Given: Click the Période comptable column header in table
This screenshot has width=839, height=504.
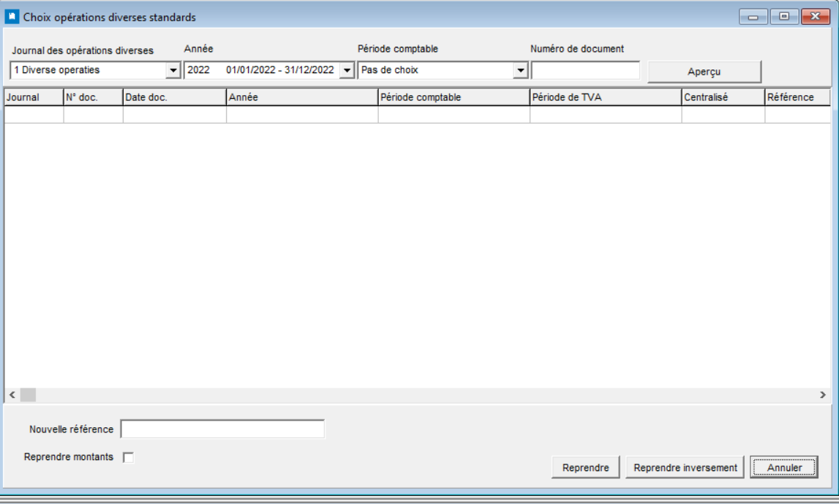Looking at the screenshot, I should coord(454,97).
